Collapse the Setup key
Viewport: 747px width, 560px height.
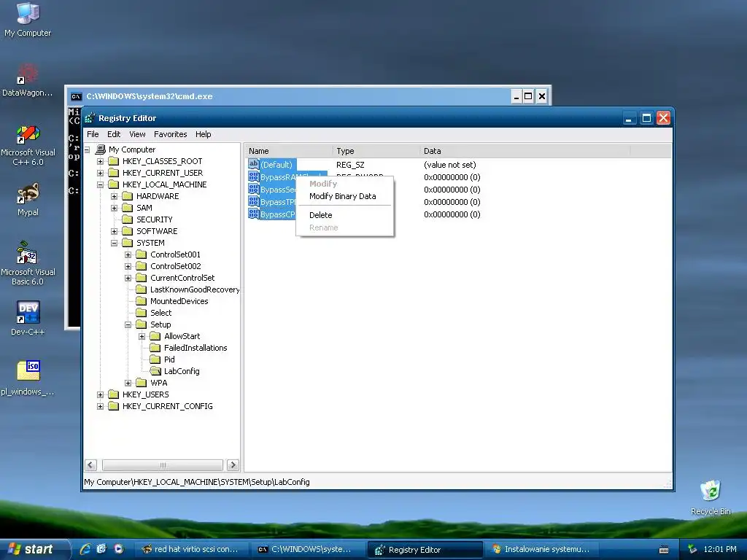[128, 324]
